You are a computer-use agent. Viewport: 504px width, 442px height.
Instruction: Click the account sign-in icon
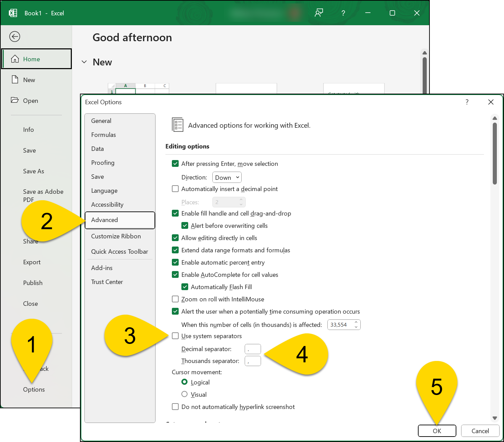click(x=319, y=13)
